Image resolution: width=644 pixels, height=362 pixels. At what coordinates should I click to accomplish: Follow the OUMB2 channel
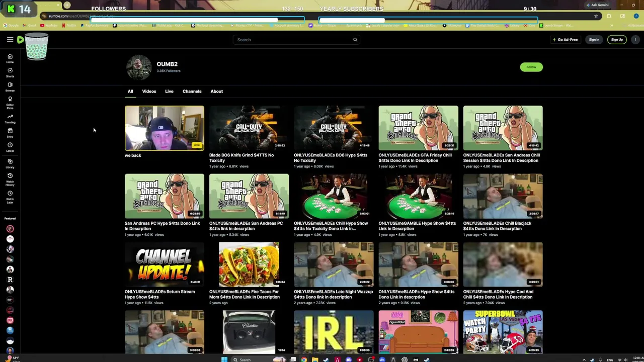point(531,67)
